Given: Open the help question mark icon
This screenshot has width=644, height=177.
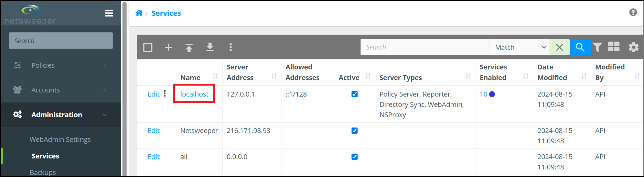Looking at the screenshot, I should pos(633,12).
